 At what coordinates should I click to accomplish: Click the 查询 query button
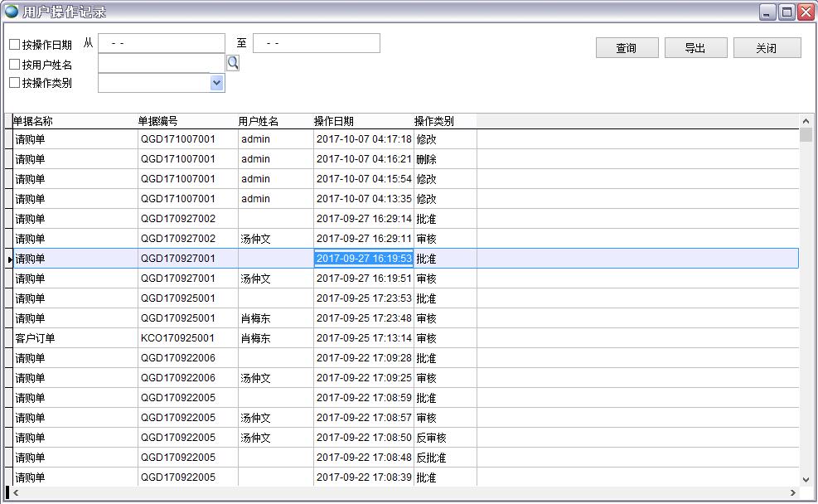[627, 47]
